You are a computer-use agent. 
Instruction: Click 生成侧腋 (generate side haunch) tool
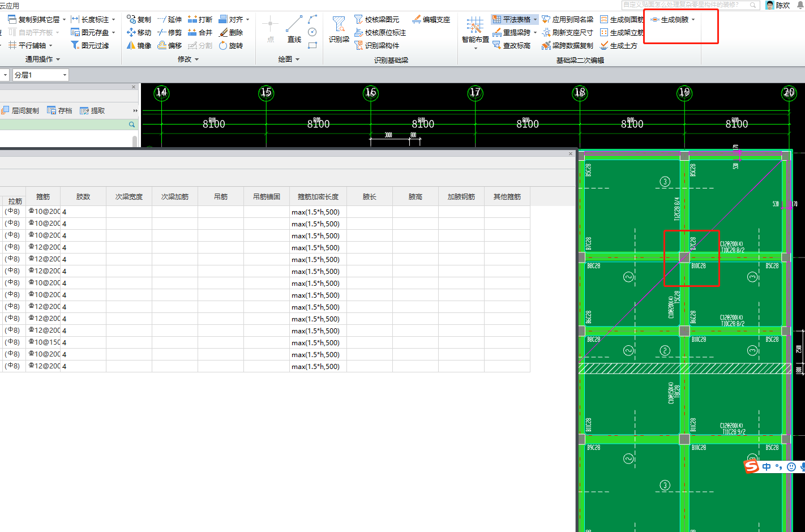(x=670, y=19)
